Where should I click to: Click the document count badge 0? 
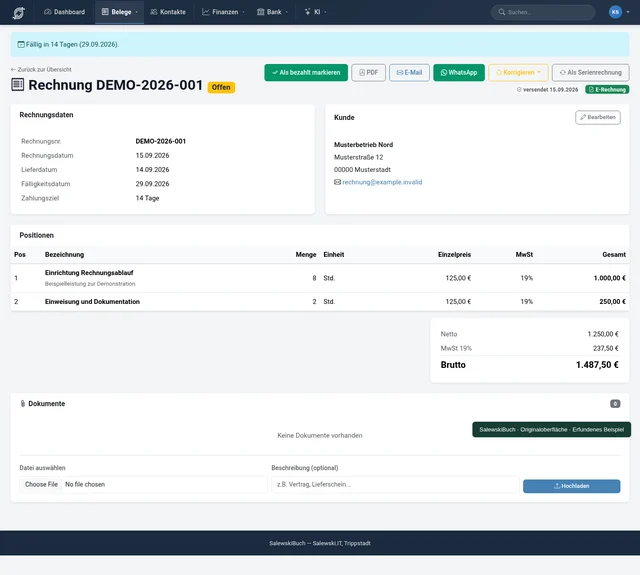pos(615,404)
